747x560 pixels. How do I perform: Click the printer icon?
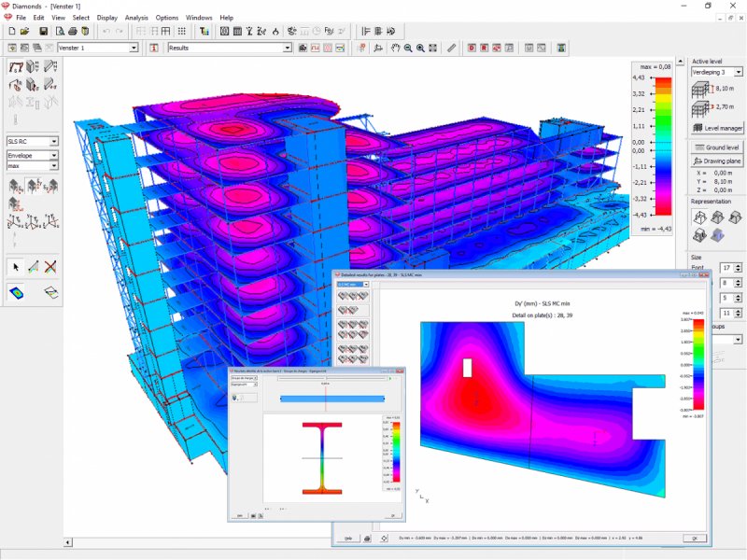tap(73, 32)
